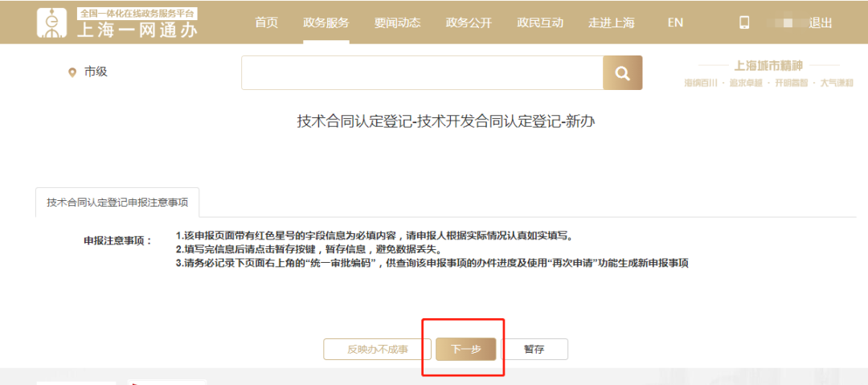Click the Shanghai 一网通办 logo icon
Screen dimensions: 868x385
coord(52,23)
